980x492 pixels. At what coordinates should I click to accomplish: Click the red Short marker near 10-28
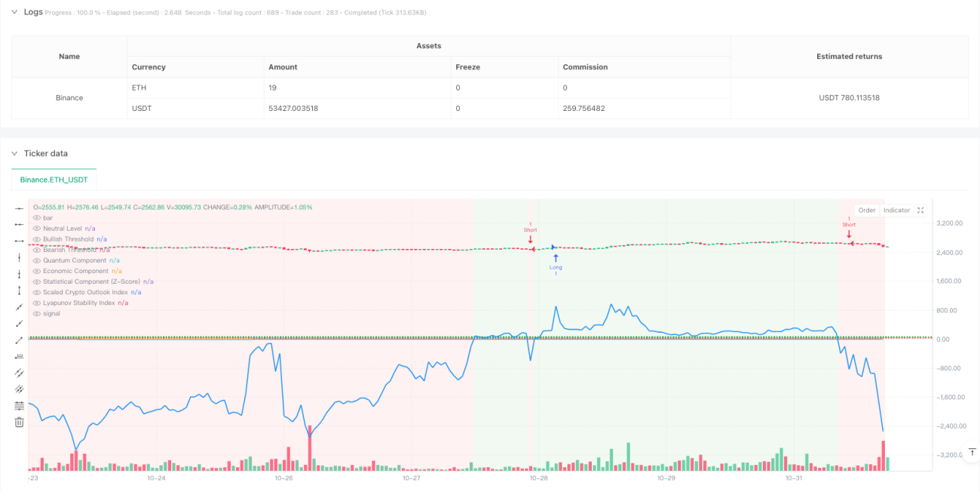pos(531,234)
